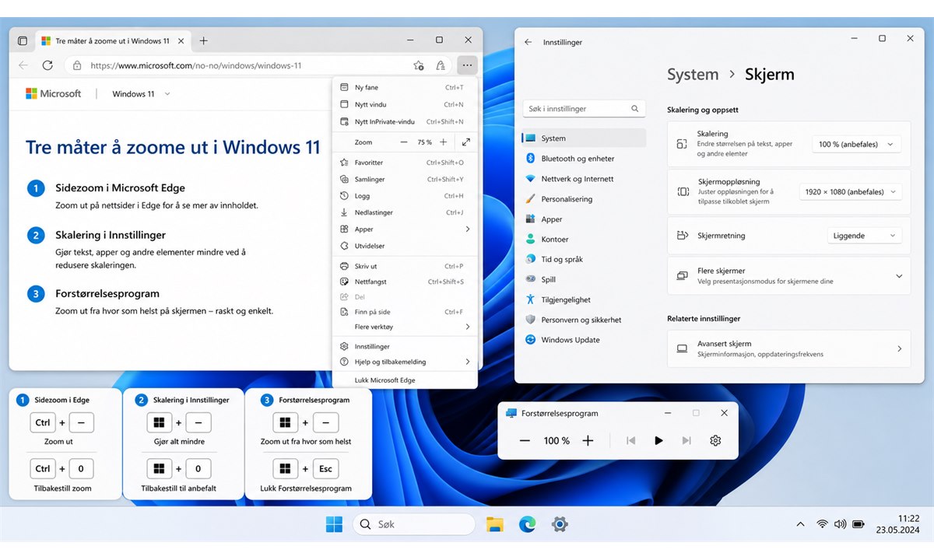Open Skalering 100 % dropdown

pos(856,145)
